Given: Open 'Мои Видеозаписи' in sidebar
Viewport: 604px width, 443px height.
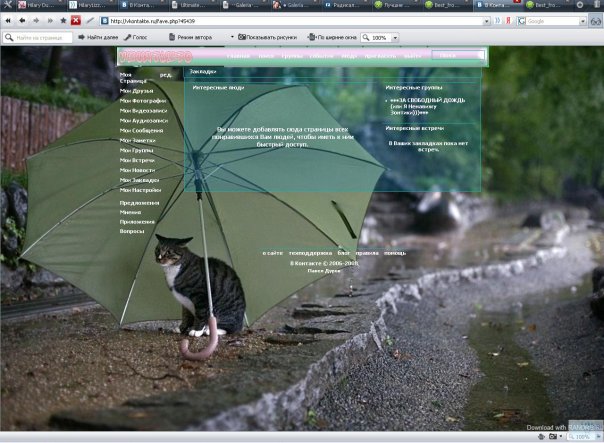Looking at the screenshot, I should point(143,111).
